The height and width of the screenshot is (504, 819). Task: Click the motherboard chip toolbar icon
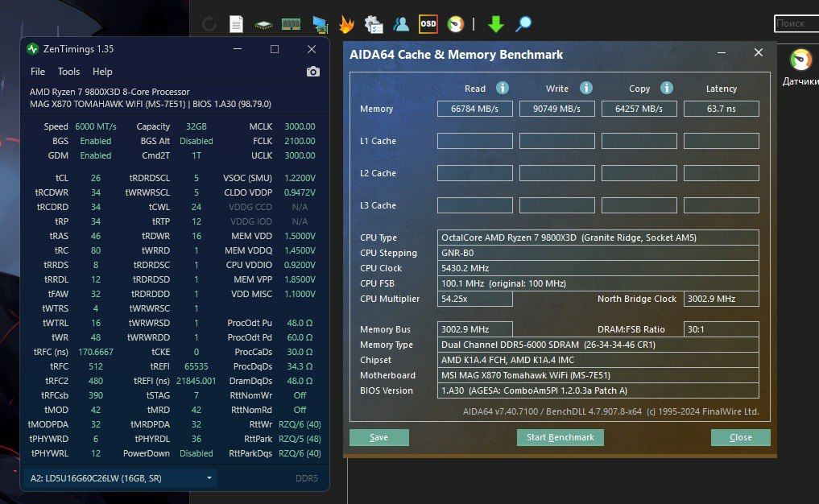coord(263,24)
